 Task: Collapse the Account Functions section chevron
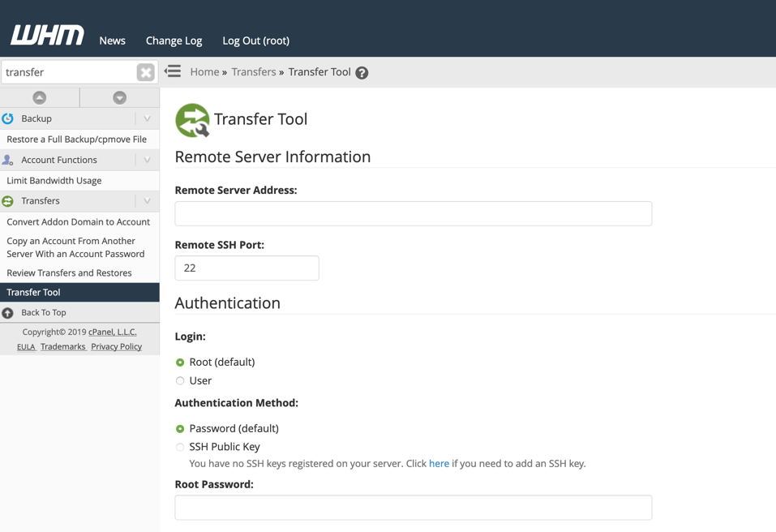click(147, 160)
